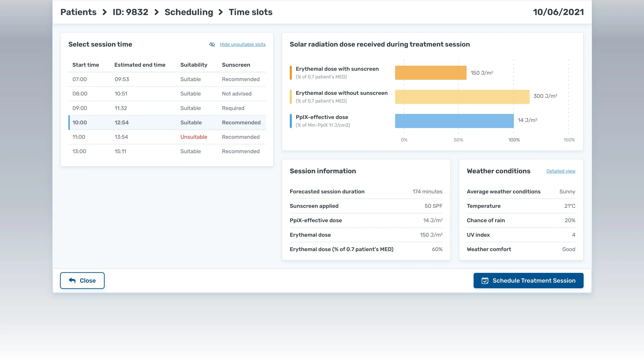The width and height of the screenshot is (644, 362).
Task: Click chevron after Scheduling breadcrumb
Action: (x=221, y=12)
